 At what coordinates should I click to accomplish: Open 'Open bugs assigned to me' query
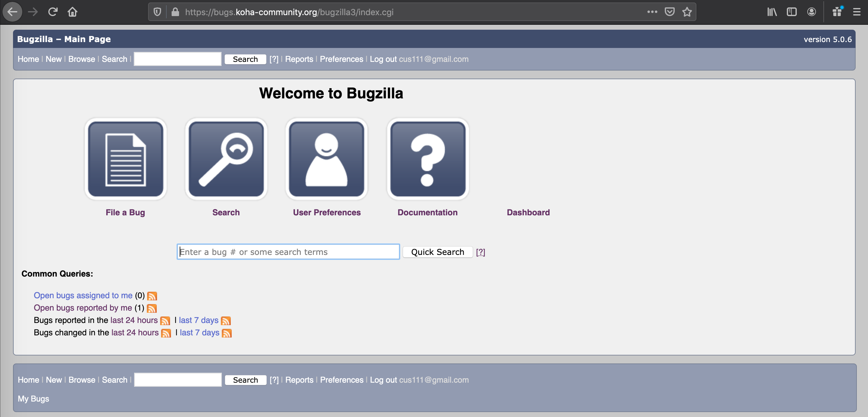point(83,295)
